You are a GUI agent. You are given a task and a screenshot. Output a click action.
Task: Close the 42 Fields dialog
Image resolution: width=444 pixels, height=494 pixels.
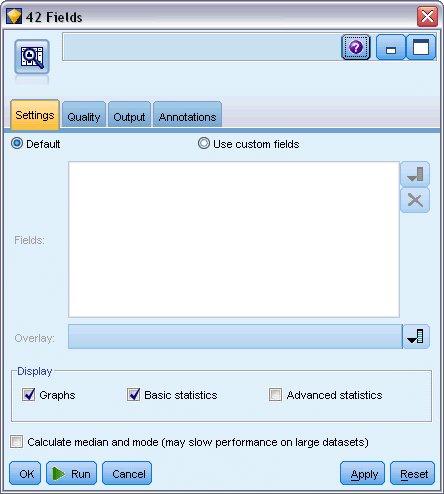427,16
